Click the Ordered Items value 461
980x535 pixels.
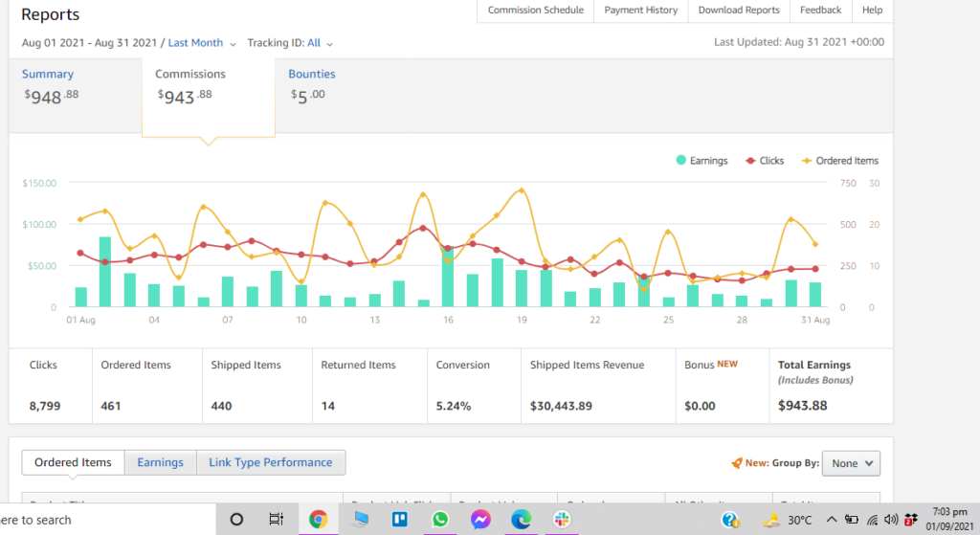pos(111,406)
